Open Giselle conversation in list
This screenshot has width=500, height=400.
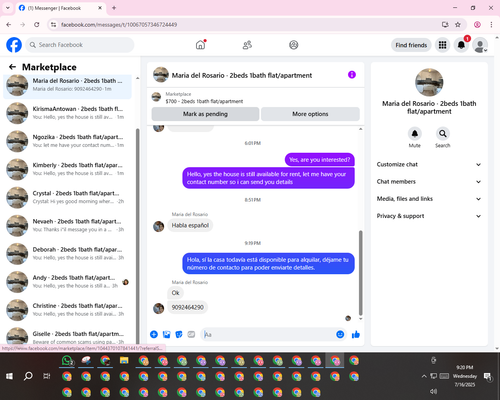(x=67, y=336)
